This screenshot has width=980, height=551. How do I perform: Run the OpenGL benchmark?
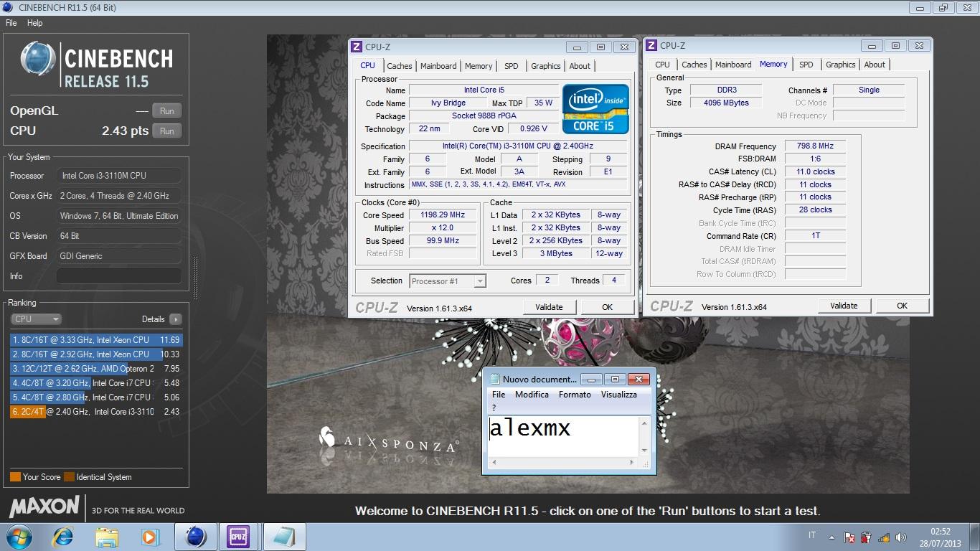167,111
